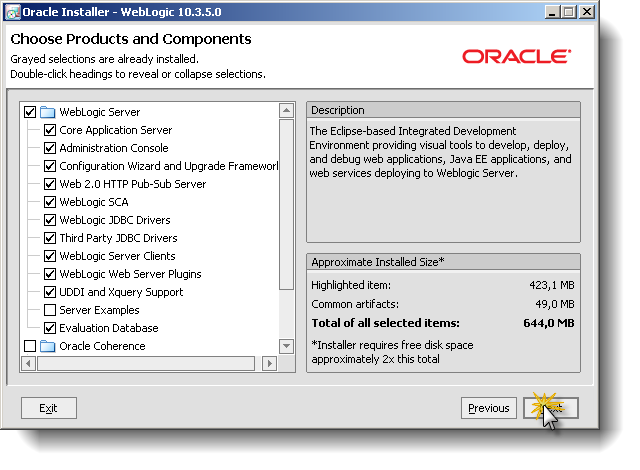The width and height of the screenshot is (640, 470).
Task: Uncheck Third Party JDBC Drivers checkbox
Action: [50, 238]
